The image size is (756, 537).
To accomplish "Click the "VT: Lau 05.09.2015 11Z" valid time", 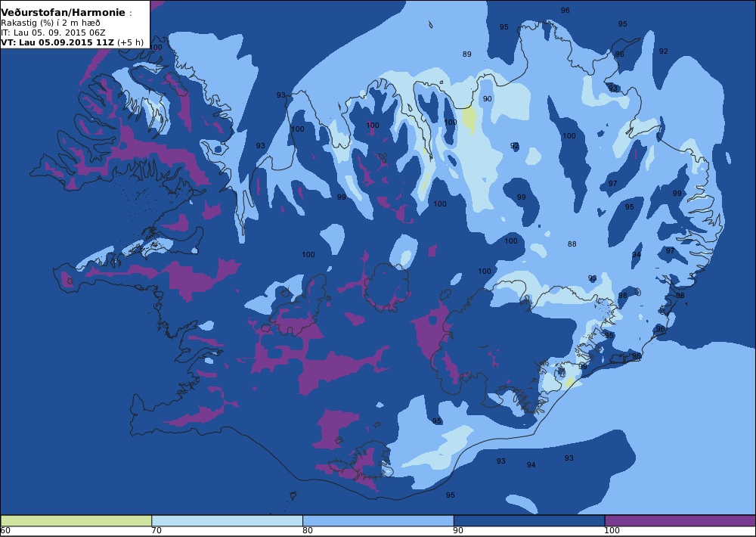I will tap(57, 42).
